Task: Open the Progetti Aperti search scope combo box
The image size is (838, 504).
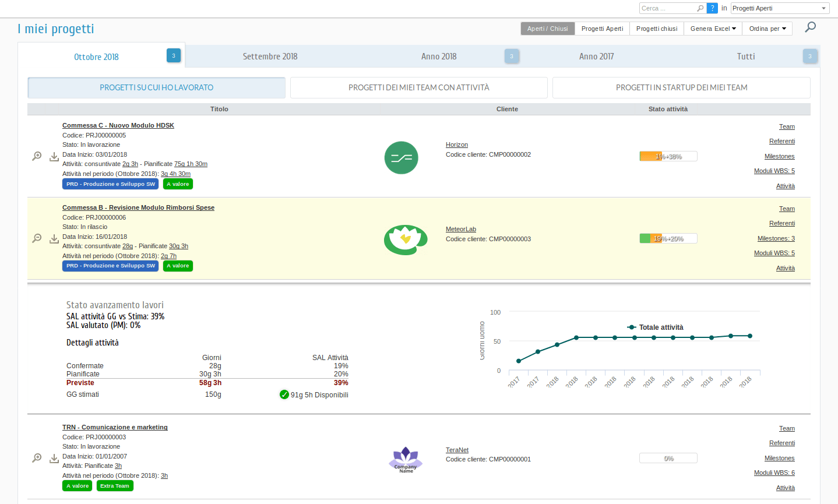Action: [x=780, y=8]
